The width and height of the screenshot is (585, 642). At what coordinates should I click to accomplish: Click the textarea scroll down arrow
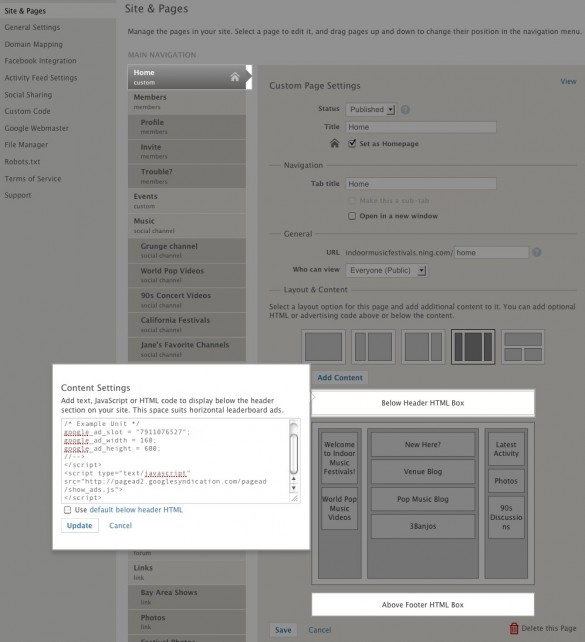pos(294,488)
